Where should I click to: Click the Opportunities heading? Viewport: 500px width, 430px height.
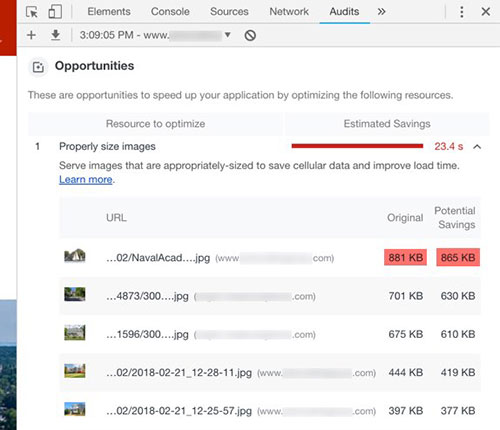click(95, 66)
